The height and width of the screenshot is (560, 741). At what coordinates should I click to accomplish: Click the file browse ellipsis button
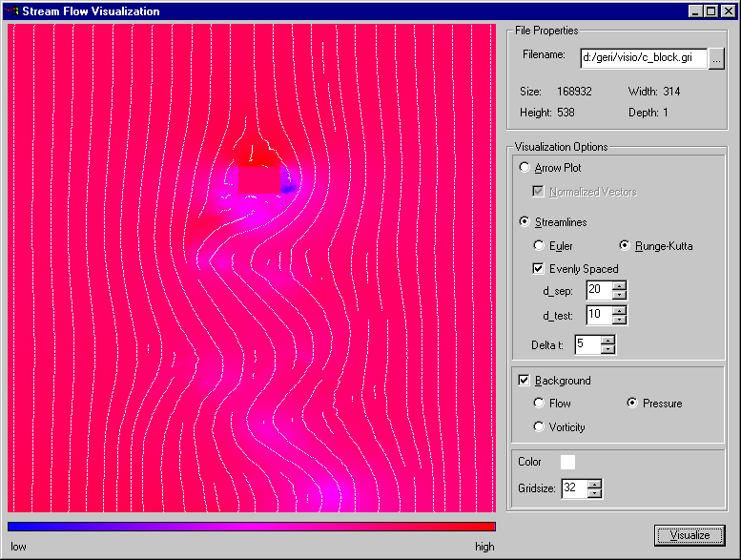[717, 59]
